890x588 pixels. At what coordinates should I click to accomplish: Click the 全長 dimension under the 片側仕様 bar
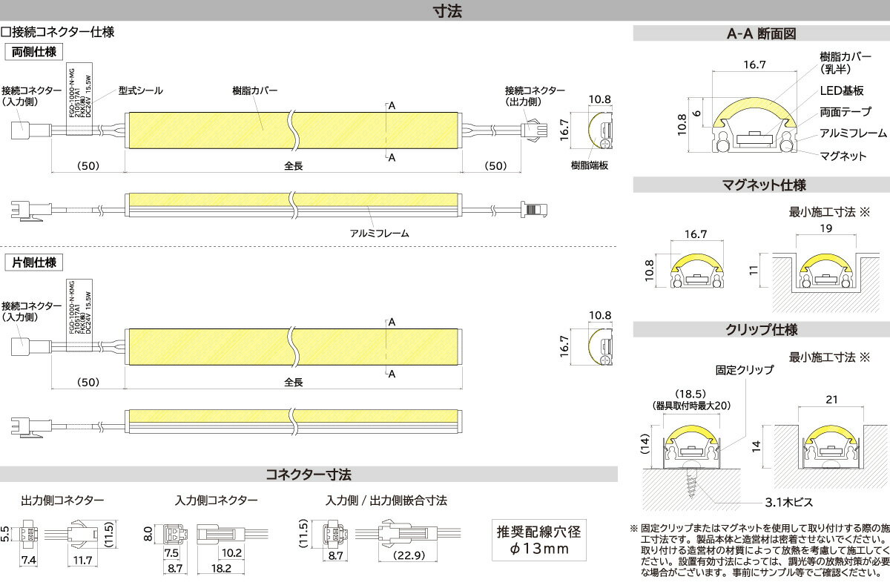point(294,383)
